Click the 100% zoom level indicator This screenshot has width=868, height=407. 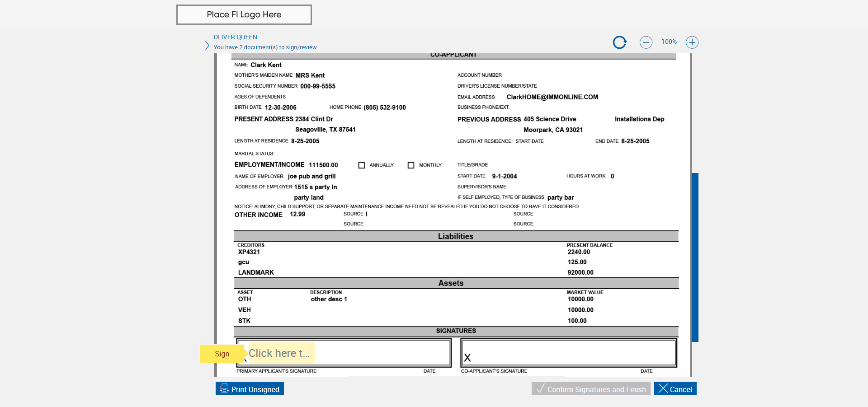[x=669, y=42]
